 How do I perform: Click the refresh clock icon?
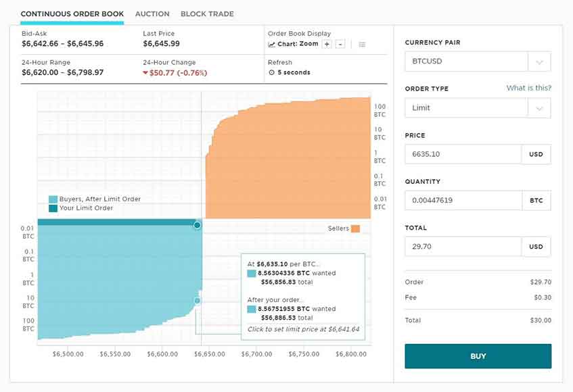point(271,72)
